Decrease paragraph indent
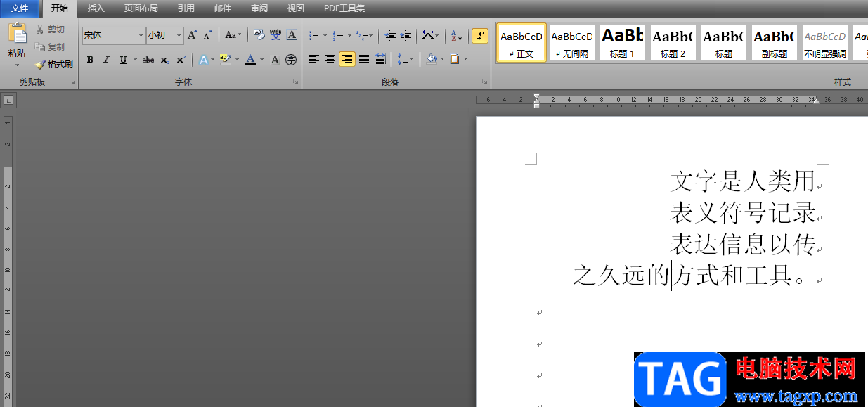This screenshot has height=407, width=868. tap(390, 35)
